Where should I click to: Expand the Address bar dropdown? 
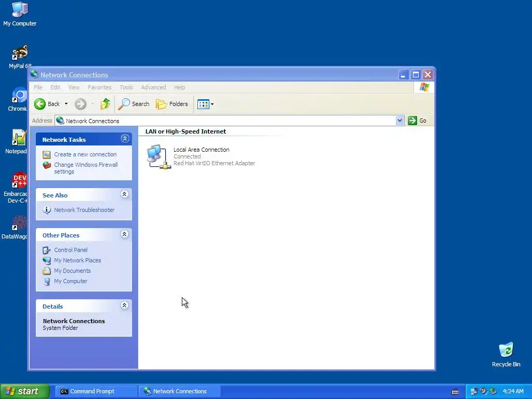pos(400,121)
